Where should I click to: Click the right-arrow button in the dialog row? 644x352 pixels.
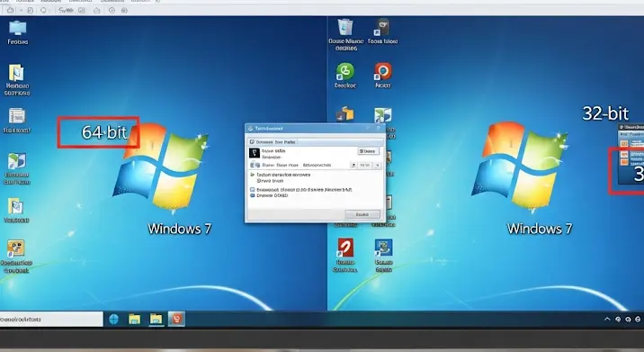click(x=378, y=166)
